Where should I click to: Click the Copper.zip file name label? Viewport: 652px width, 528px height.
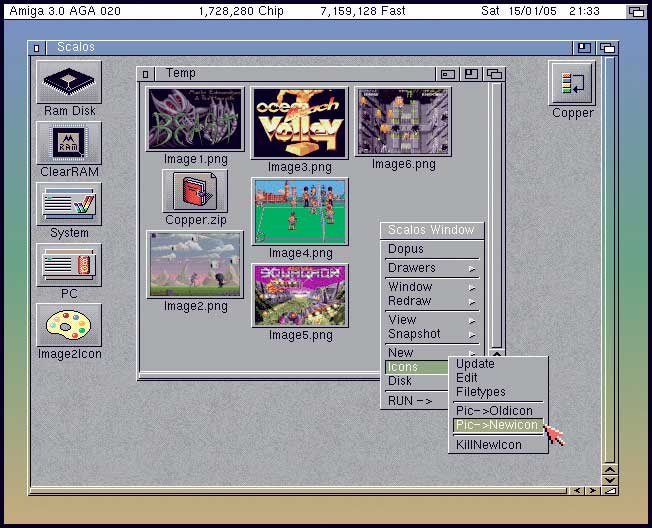coord(195,220)
